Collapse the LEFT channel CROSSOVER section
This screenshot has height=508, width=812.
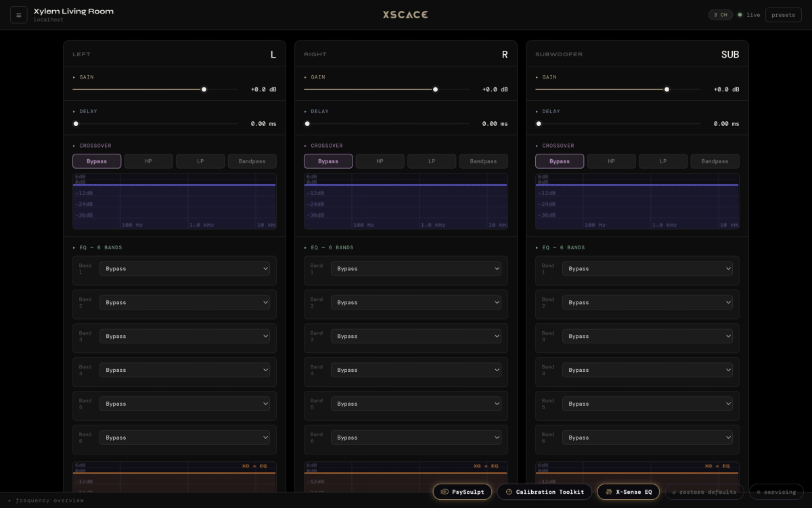click(x=92, y=146)
